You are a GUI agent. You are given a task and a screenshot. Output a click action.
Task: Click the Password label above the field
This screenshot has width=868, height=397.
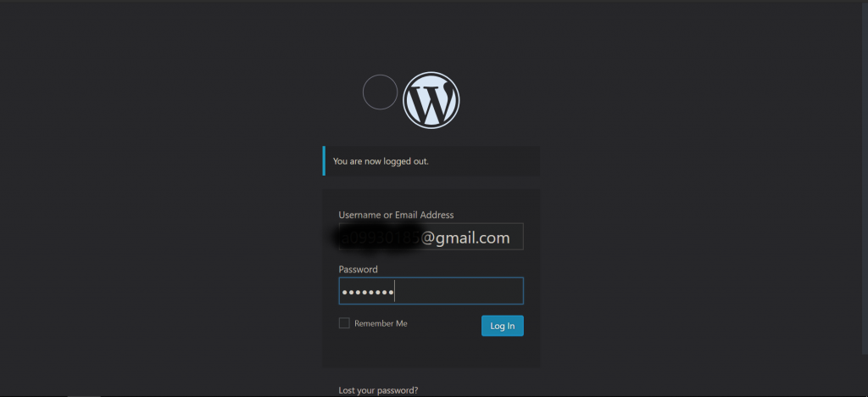tap(359, 269)
